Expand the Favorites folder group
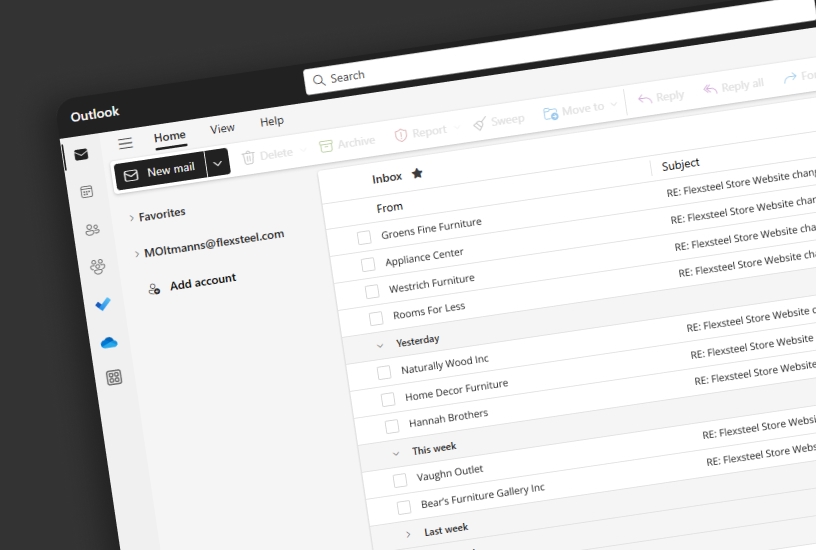816x550 pixels. (x=132, y=218)
